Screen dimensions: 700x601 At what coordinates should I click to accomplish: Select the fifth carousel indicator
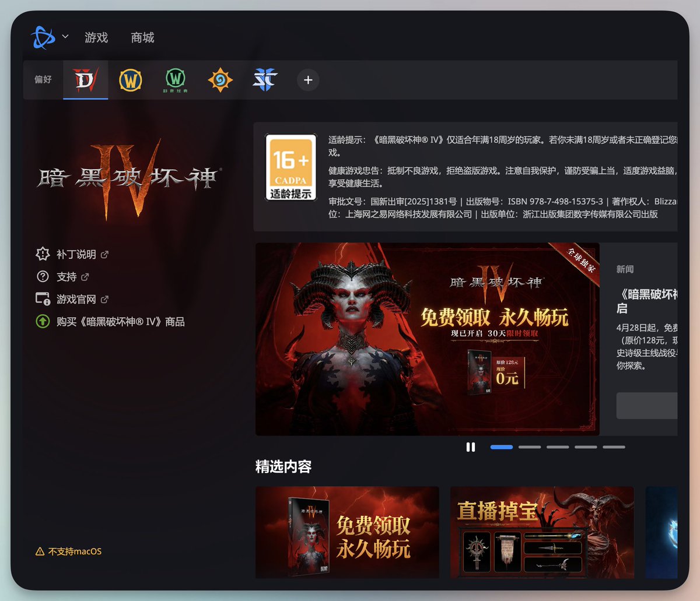(x=614, y=447)
